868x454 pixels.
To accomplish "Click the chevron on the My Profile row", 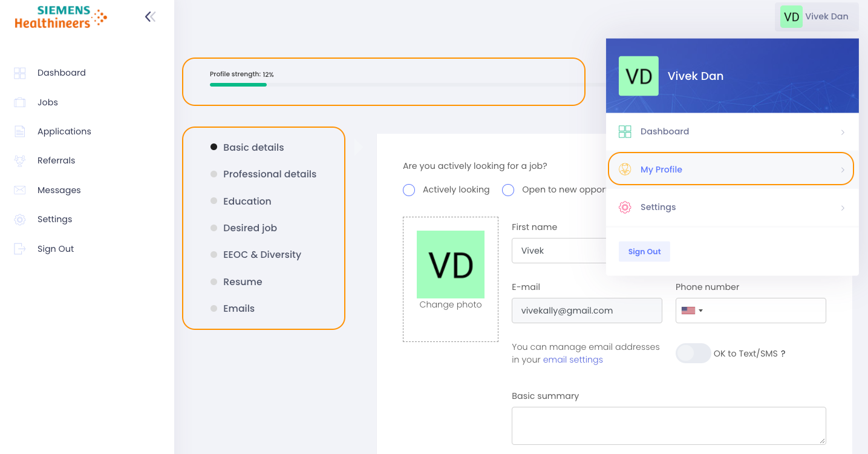I will coord(843,170).
